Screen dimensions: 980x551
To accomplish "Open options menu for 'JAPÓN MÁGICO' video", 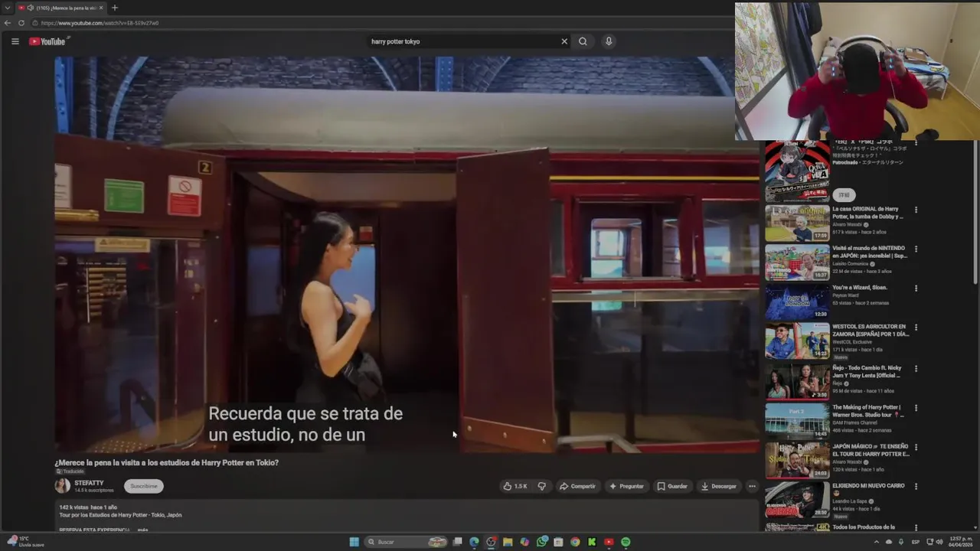I will tap(916, 447).
